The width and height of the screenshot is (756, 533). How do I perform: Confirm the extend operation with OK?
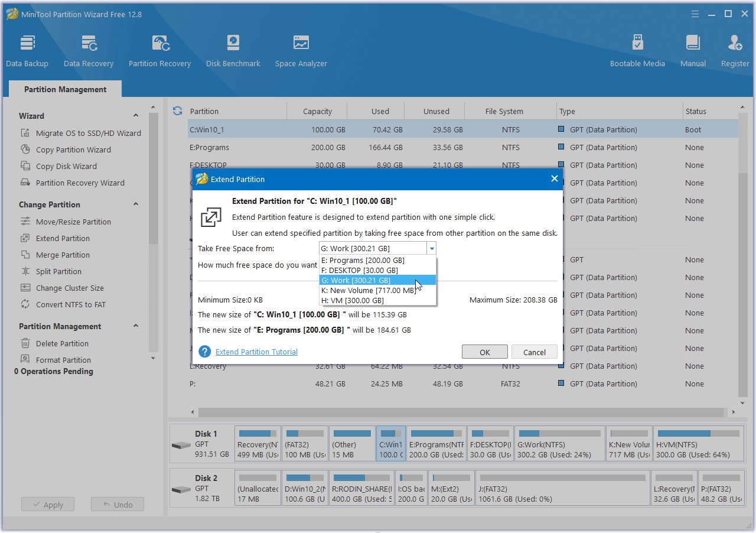point(484,351)
